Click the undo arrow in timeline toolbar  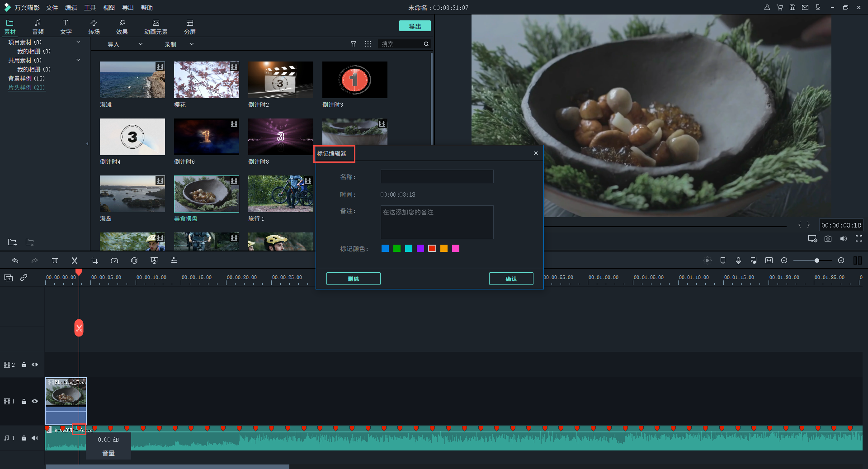pos(15,261)
